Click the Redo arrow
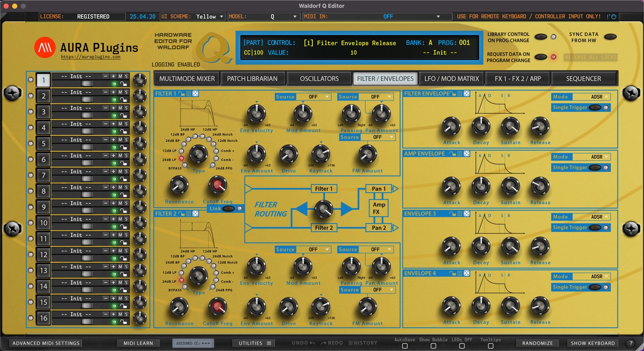 point(324,343)
